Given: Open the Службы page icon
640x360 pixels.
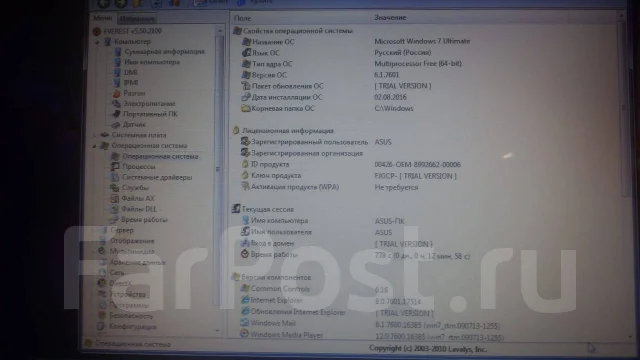Looking at the screenshot, I should 114,188.
